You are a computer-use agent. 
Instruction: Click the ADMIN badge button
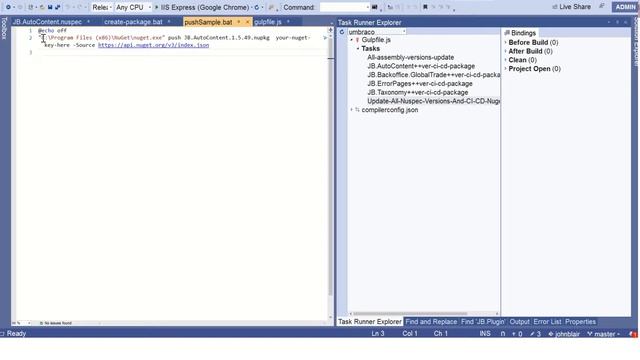pyautogui.click(x=625, y=7)
